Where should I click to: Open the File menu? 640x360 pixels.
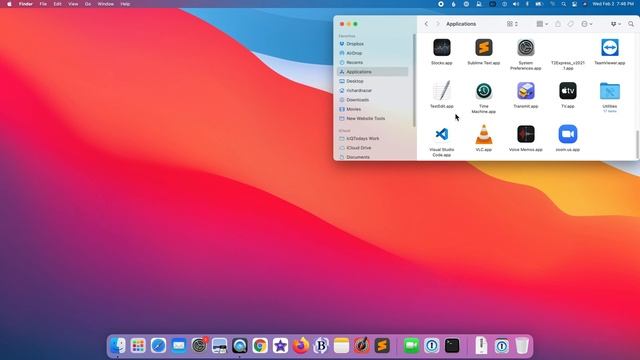point(43,4)
